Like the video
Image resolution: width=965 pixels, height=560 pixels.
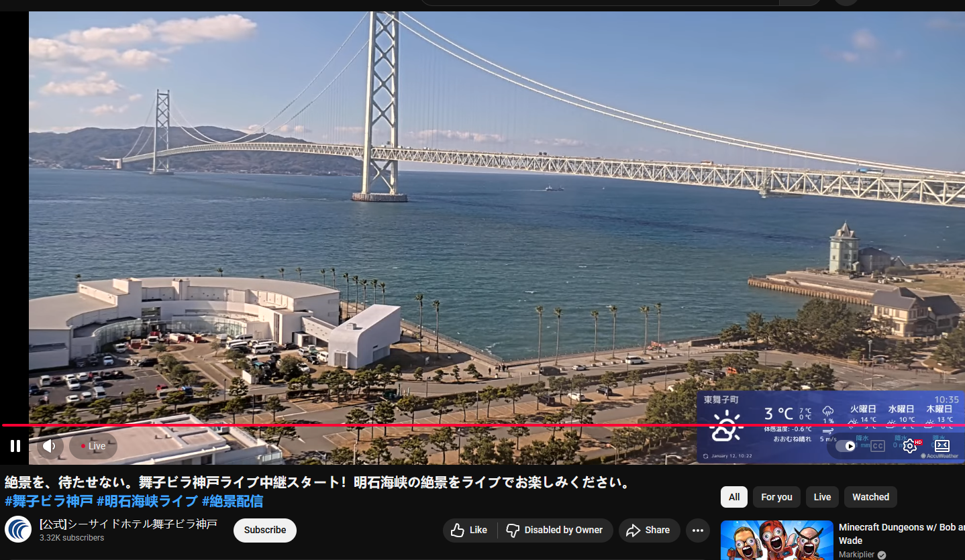click(470, 530)
